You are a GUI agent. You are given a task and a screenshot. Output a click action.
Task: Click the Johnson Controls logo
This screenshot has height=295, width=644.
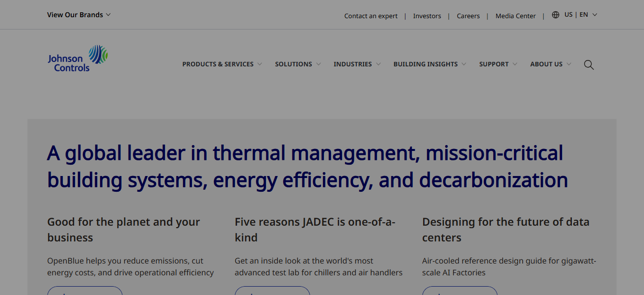coord(78,59)
